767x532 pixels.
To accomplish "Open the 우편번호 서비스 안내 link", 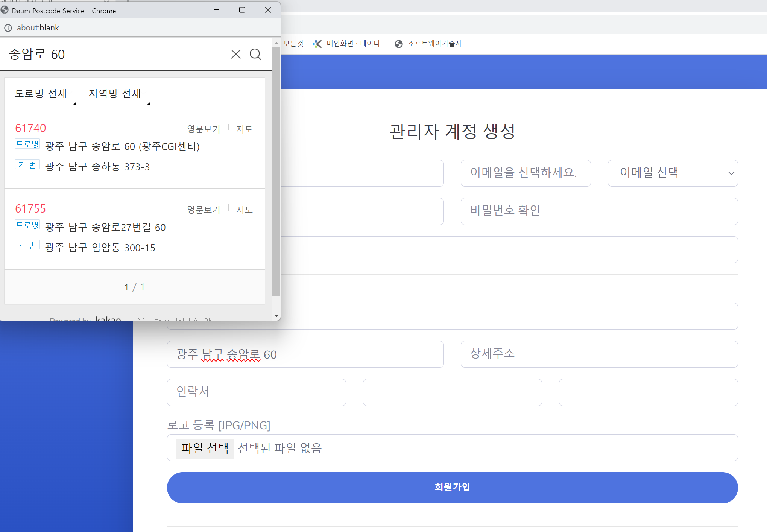I will pyautogui.click(x=179, y=319).
